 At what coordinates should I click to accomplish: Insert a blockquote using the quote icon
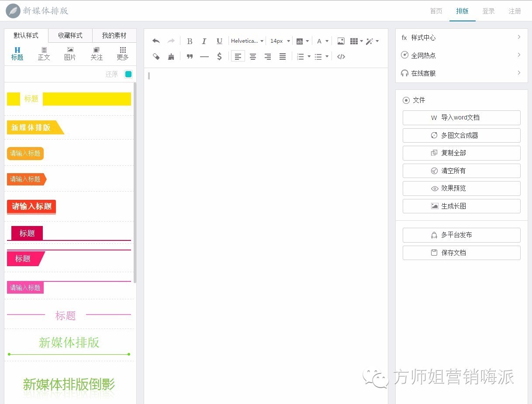click(x=190, y=56)
